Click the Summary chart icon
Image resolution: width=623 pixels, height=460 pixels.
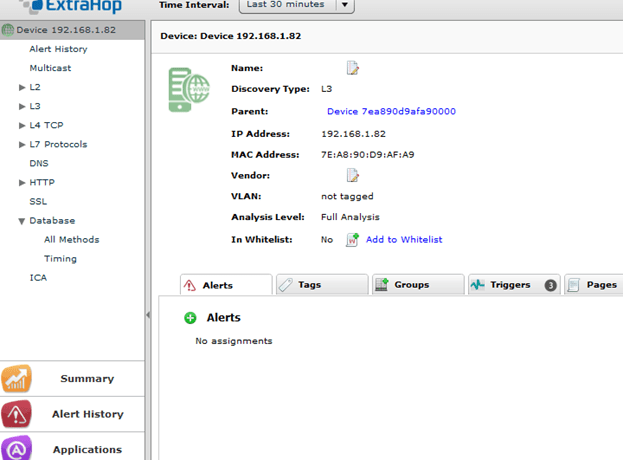pos(17,379)
